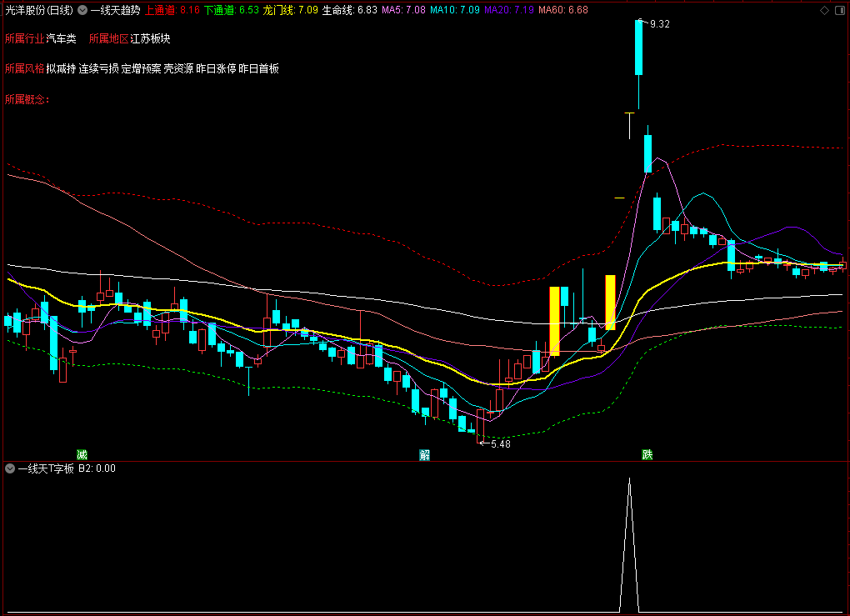
Task: Click the yellow T-shaped candle mark
Action: (x=629, y=125)
